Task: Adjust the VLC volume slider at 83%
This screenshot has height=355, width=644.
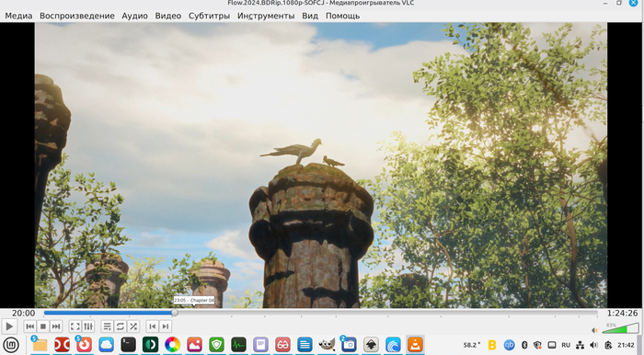Action: (620, 328)
